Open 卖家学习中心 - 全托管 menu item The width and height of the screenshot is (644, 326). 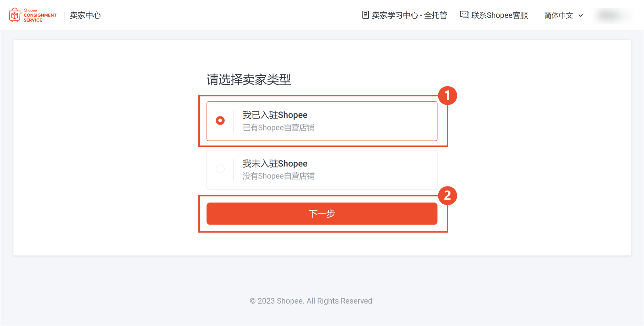[x=405, y=15]
